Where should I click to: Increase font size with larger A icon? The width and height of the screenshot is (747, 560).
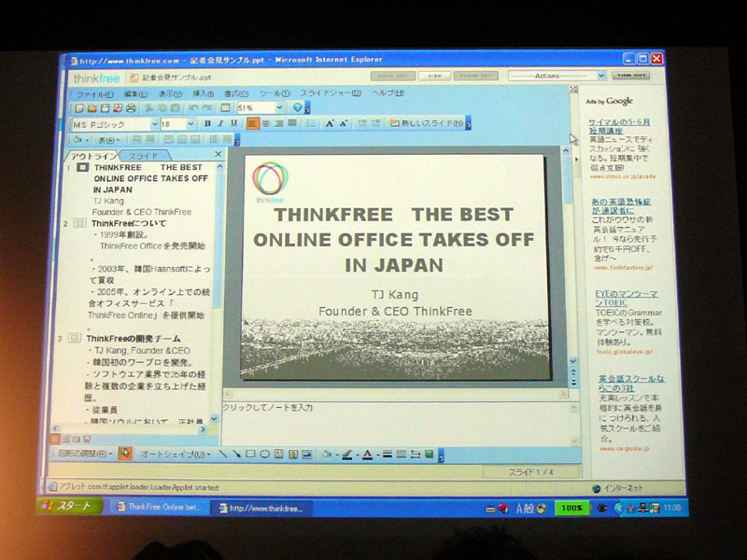330,123
